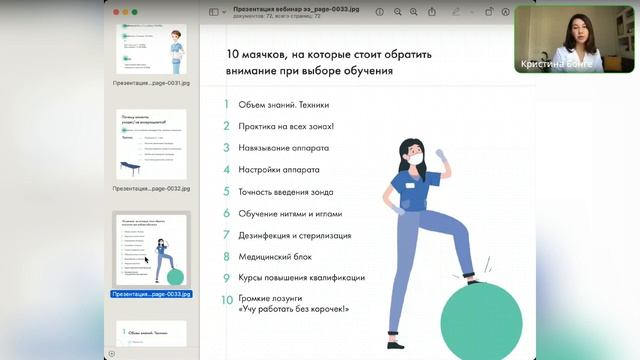Click the item 'Обучение нитями и иглами'
640x360 pixels.
(290, 213)
